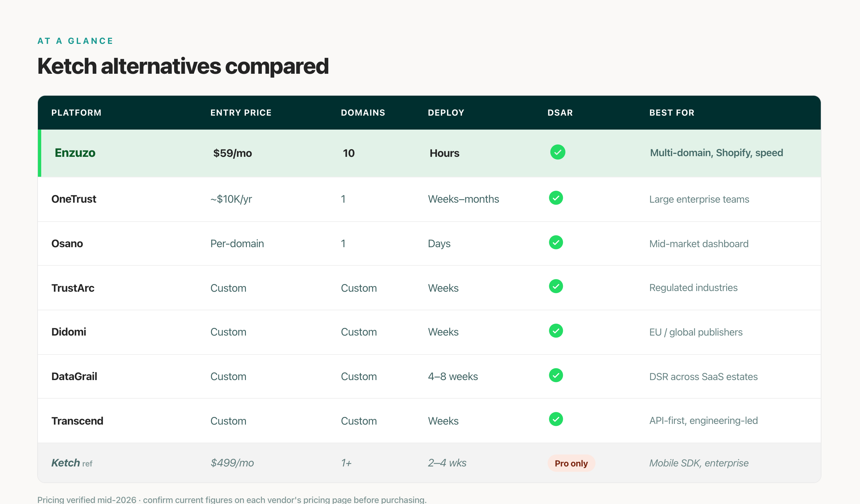Image resolution: width=860 pixels, height=504 pixels.
Task: Click the DOMAINS column header
Action: [x=363, y=113]
